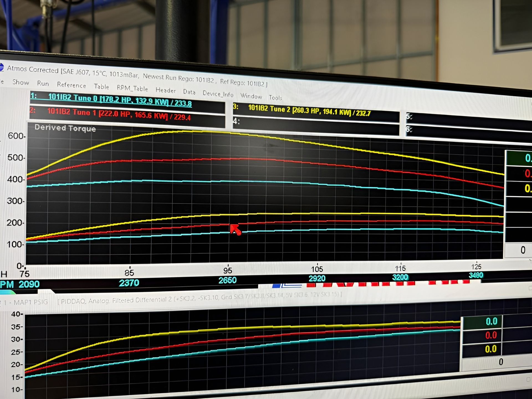532x399 pixels.
Task: Click the 600 torque axis label
Action: pyautogui.click(x=16, y=136)
